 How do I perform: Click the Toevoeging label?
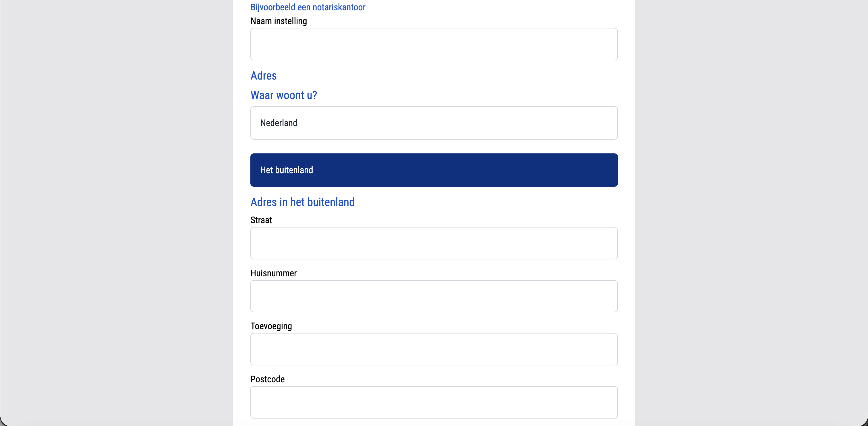coord(271,326)
